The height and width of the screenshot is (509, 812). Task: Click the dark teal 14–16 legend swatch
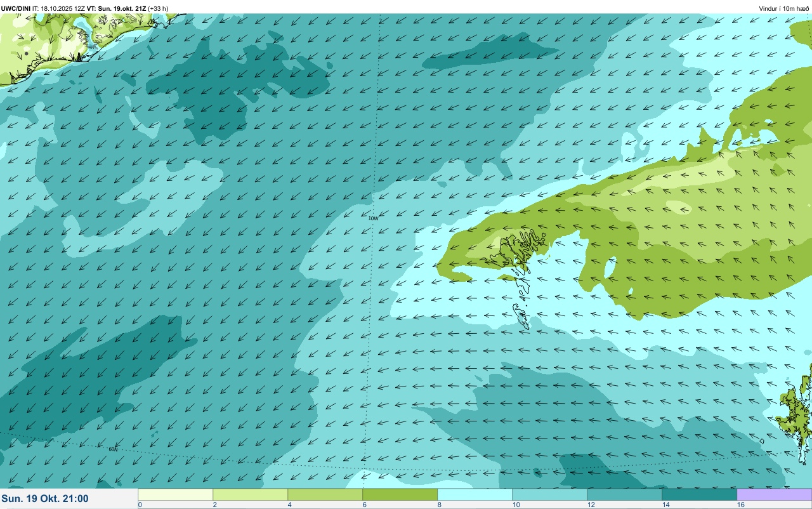click(x=699, y=494)
